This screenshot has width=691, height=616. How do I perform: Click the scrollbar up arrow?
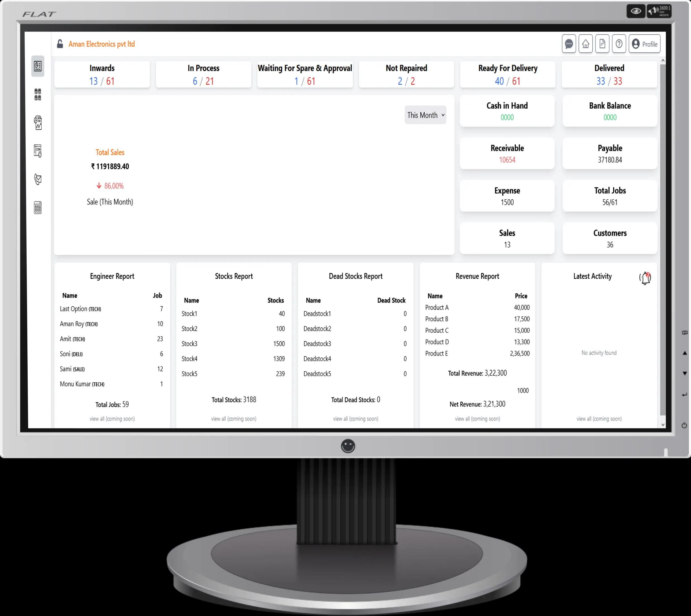(x=663, y=61)
